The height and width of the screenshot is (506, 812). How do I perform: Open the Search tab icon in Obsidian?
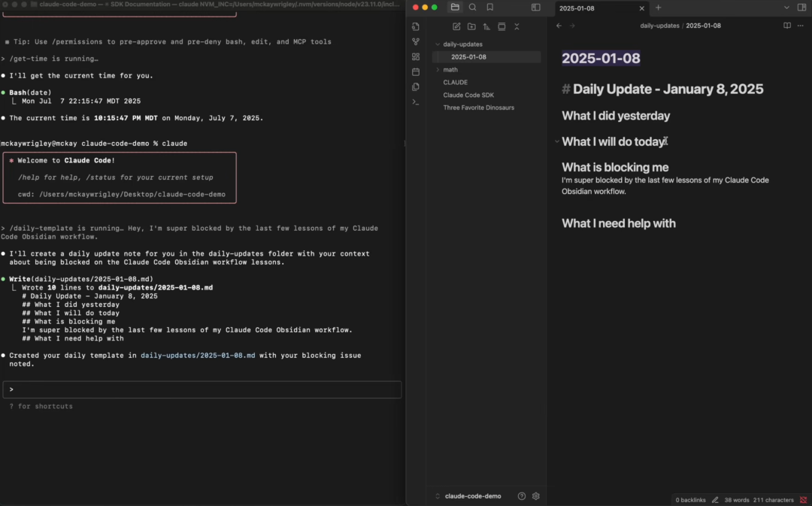click(x=472, y=8)
